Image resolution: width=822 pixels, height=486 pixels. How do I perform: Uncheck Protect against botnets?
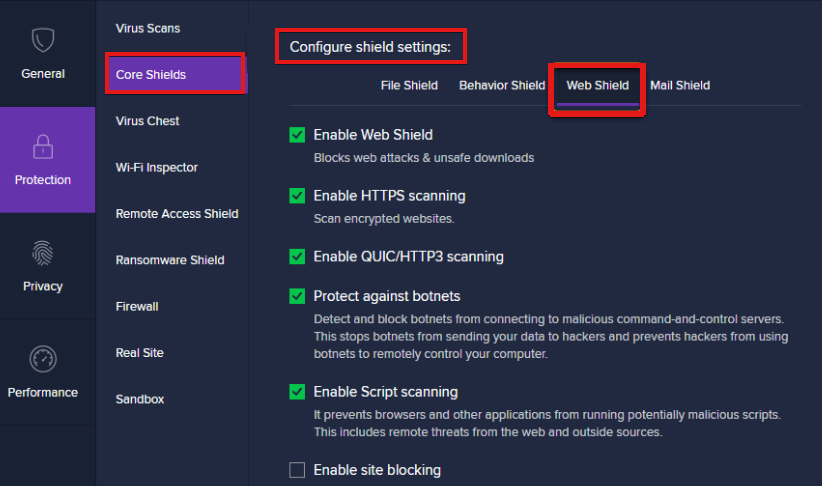(297, 296)
